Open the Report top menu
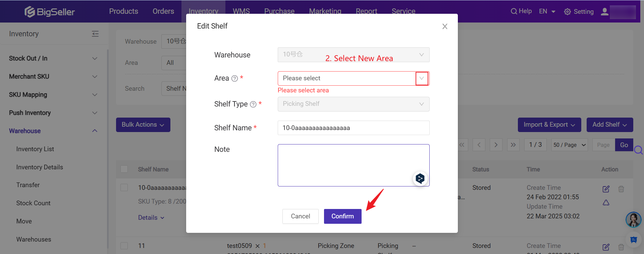Screen dimensions: 644x254 pos(366,11)
